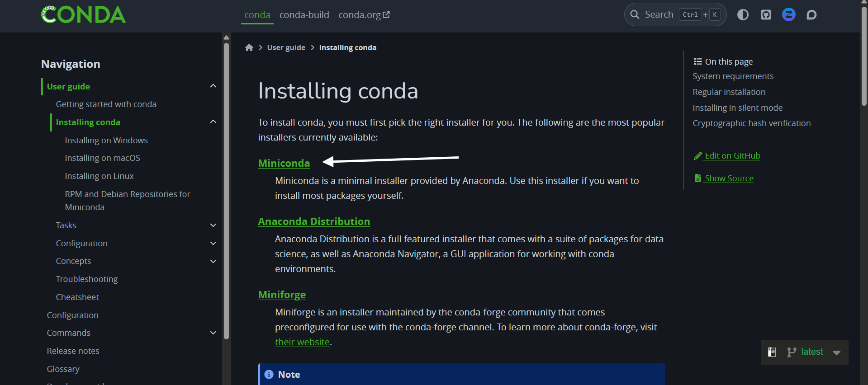
Task: Open Installing on Linux
Action: click(100, 176)
